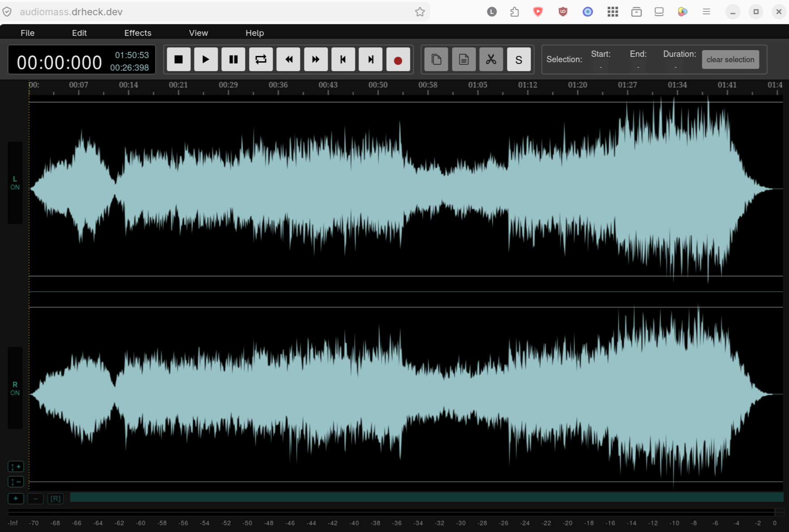789x532 pixels.
Task: Click the uBlock Origin shield extension icon
Action: (x=563, y=12)
